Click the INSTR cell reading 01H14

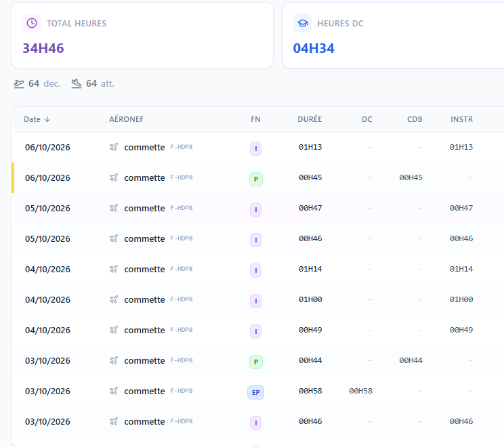point(461,269)
